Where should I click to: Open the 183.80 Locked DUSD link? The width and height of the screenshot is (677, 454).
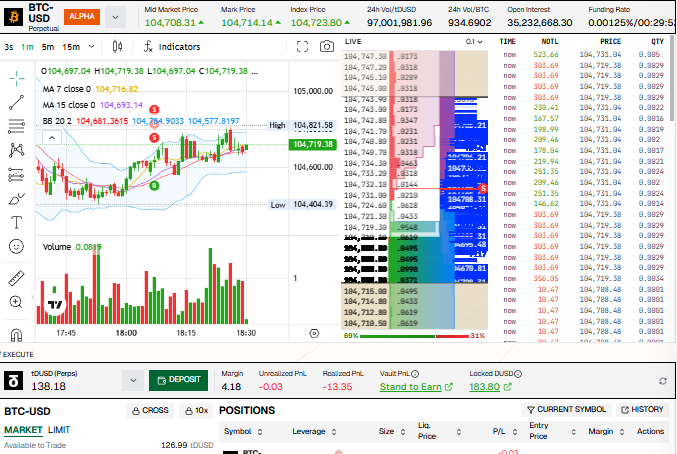click(490, 387)
